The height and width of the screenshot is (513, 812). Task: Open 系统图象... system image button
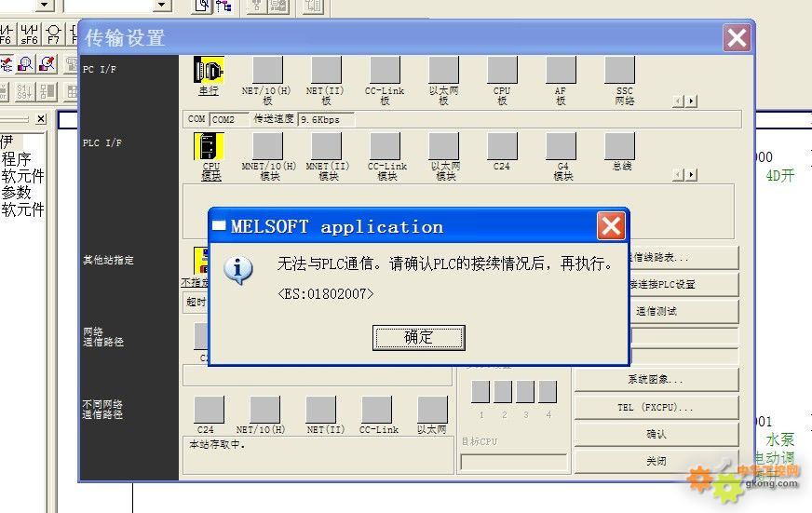point(656,380)
